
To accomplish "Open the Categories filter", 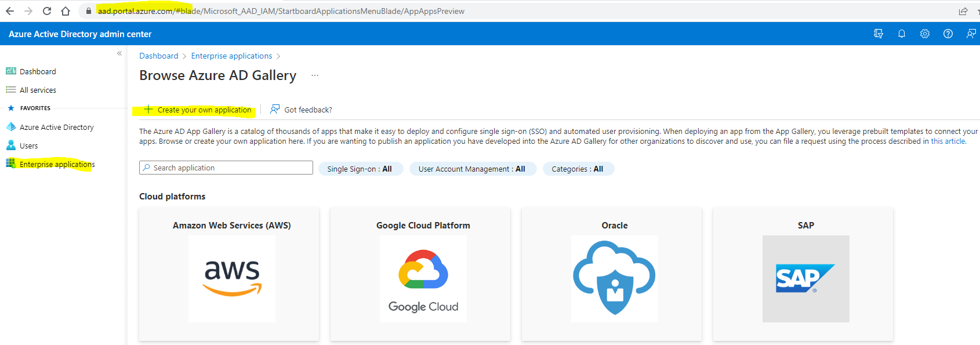I will (x=578, y=169).
